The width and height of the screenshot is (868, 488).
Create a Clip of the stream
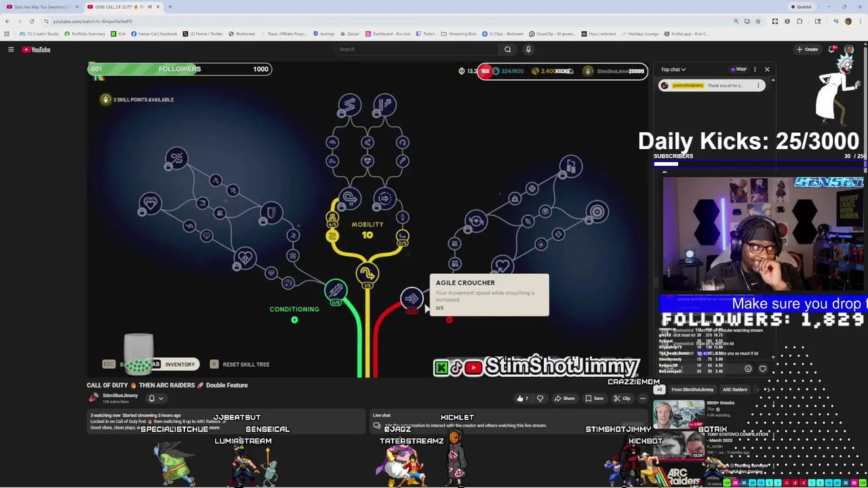tap(622, 399)
